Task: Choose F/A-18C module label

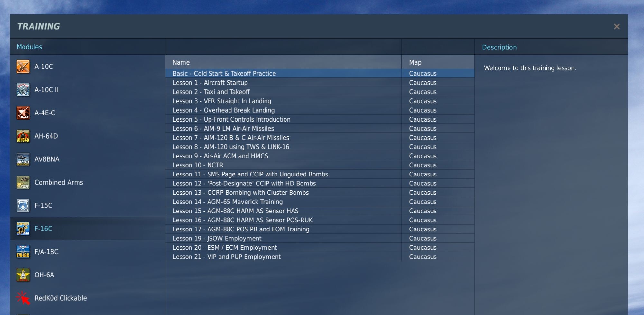Action: click(47, 252)
